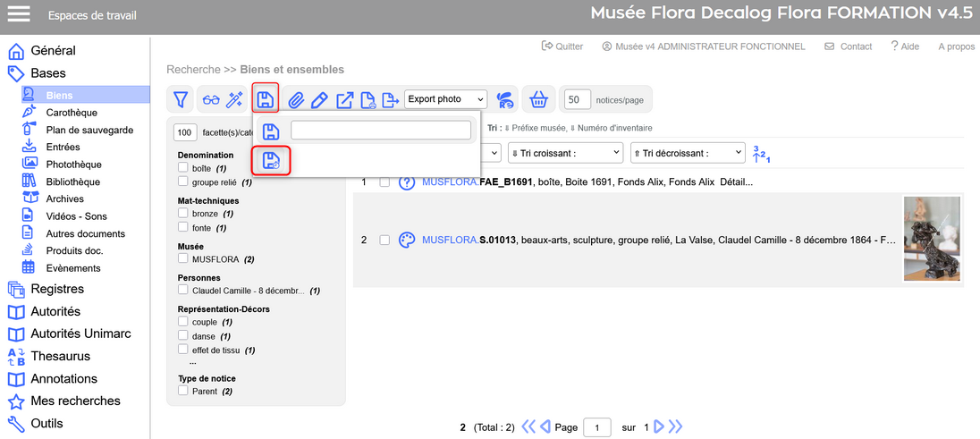Select the checkbox for the La Valse record
Screen dimensions: 980x439
click(384, 240)
